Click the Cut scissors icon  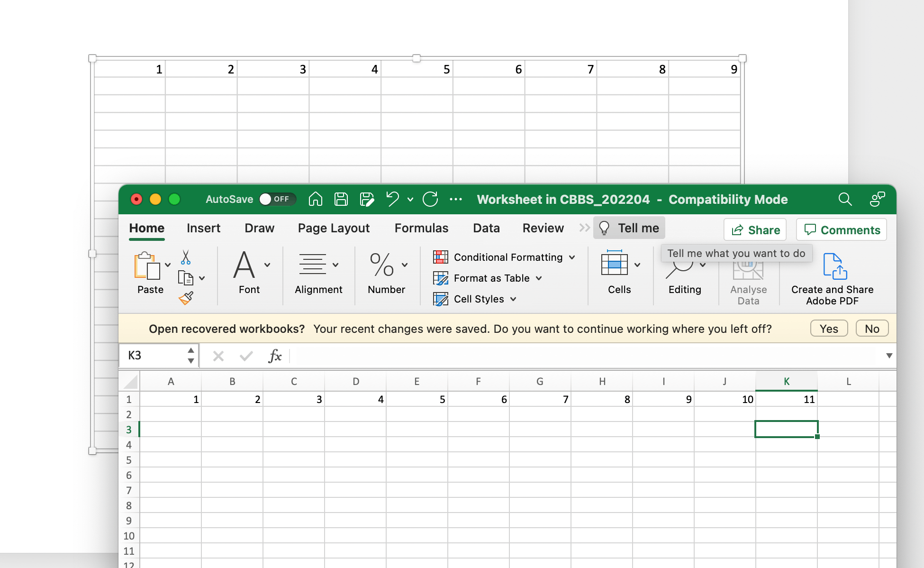tap(186, 257)
